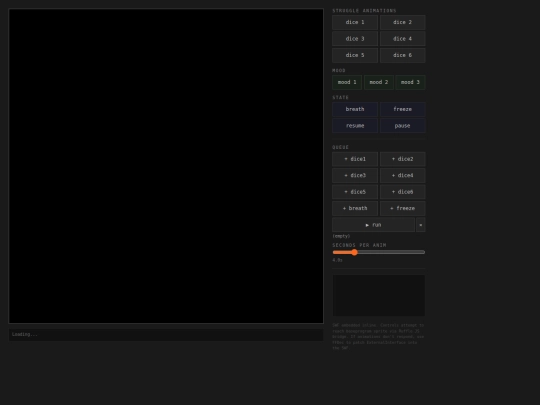
Task: Queue the dice3 animation
Action: 355,176
